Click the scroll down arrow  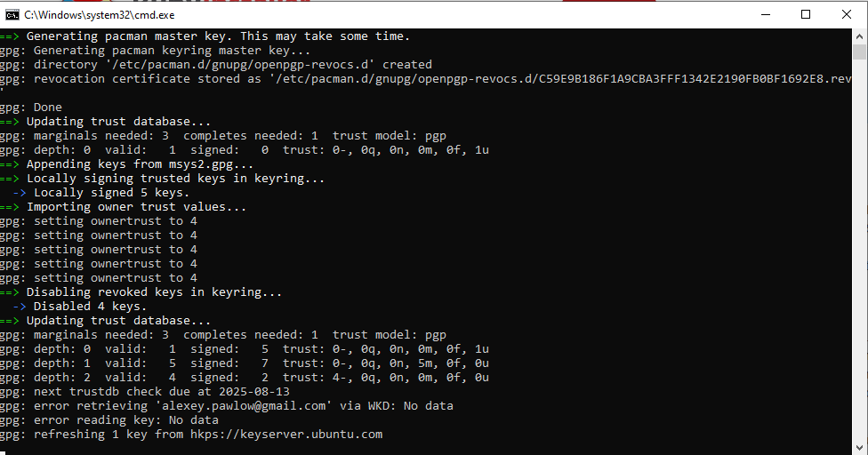tap(859, 447)
